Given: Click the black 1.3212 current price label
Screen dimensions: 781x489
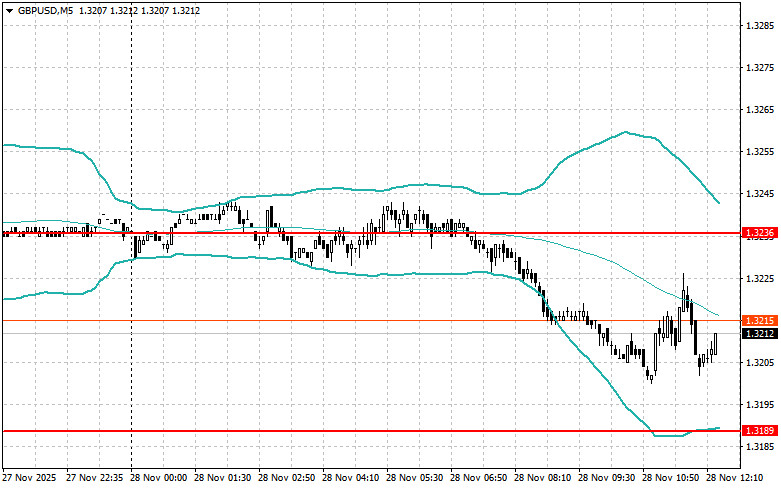Looking at the screenshot, I should [760, 334].
